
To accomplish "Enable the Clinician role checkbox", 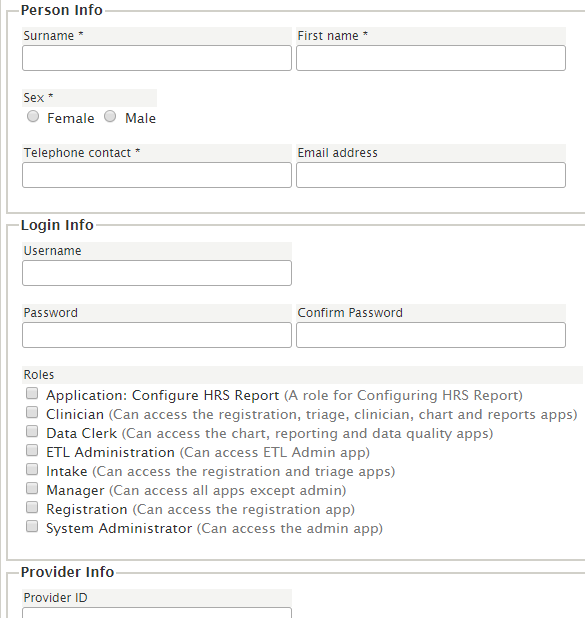I will click(32, 412).
